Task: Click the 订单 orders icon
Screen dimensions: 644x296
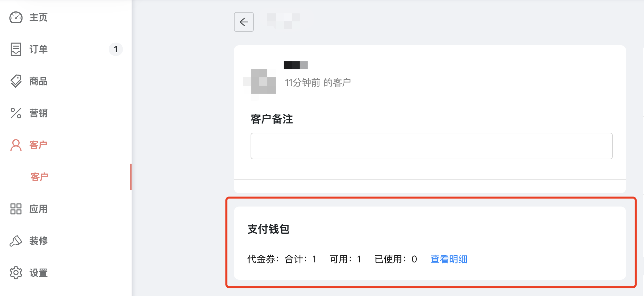Action: pos(16,49)
